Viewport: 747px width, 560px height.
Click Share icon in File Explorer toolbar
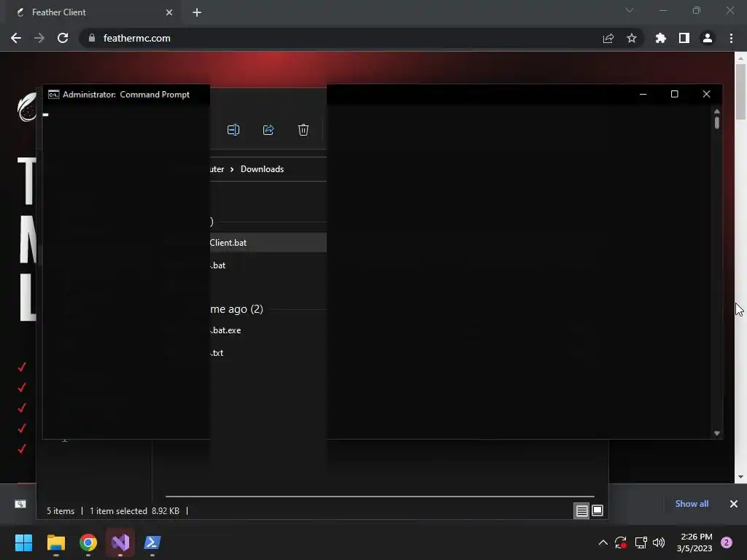[x=268, y=130]
